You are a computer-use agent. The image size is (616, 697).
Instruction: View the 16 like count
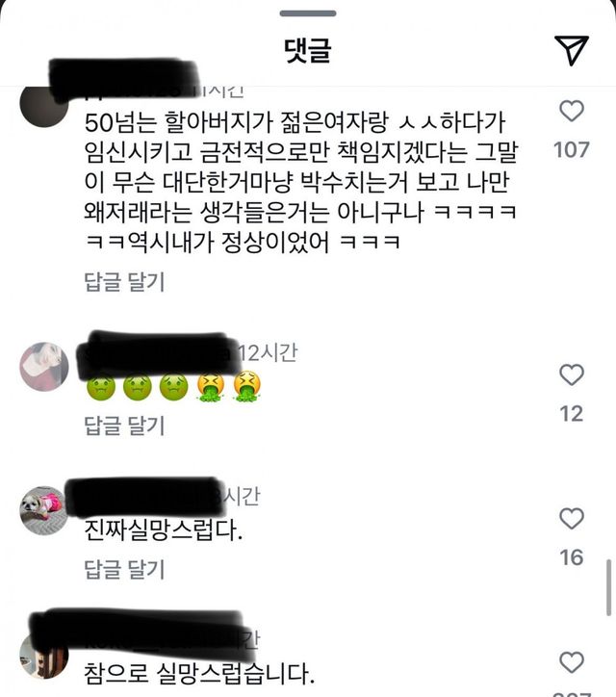coord(572,557)
